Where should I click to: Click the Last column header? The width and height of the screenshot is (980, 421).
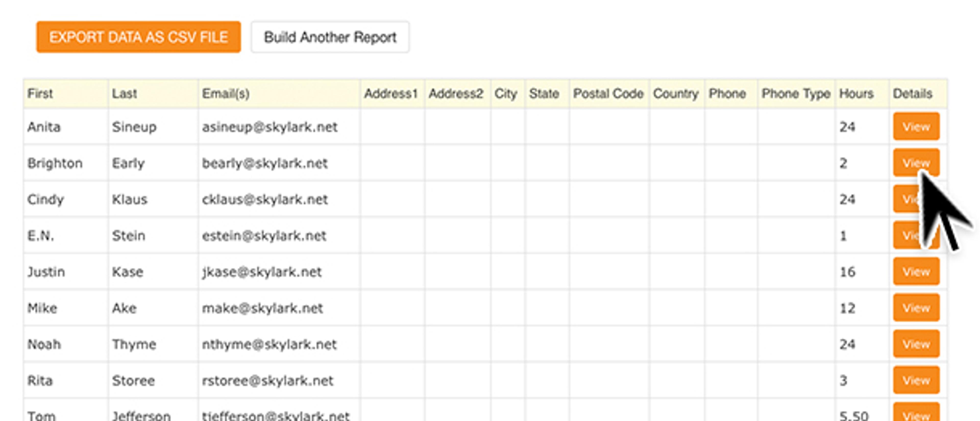(124, 94)
